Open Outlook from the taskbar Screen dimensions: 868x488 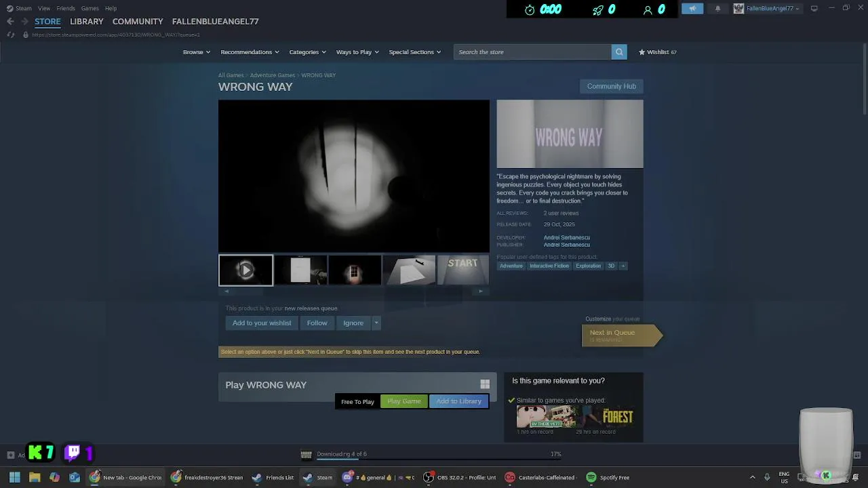(75, 477)
